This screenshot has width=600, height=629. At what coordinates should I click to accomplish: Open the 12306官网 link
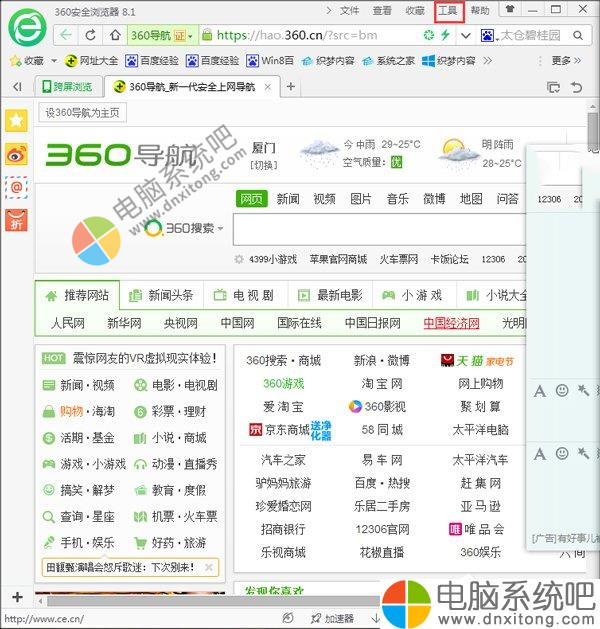pyautogui.click(x=382, y=530)
